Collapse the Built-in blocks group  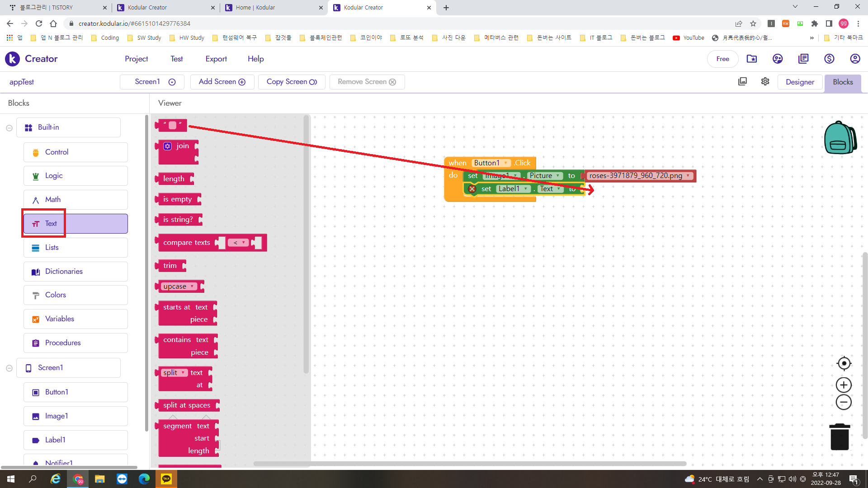coord(9,128)
